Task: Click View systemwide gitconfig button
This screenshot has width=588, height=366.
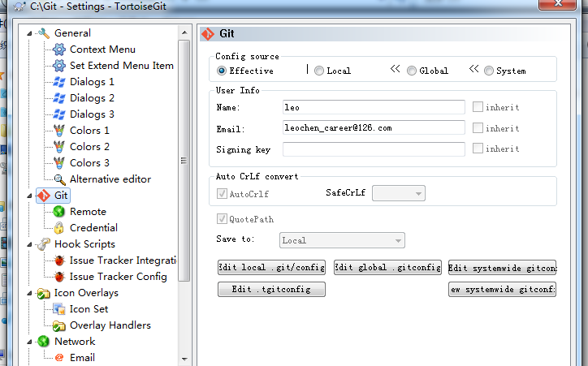Action: pos(502,289)
